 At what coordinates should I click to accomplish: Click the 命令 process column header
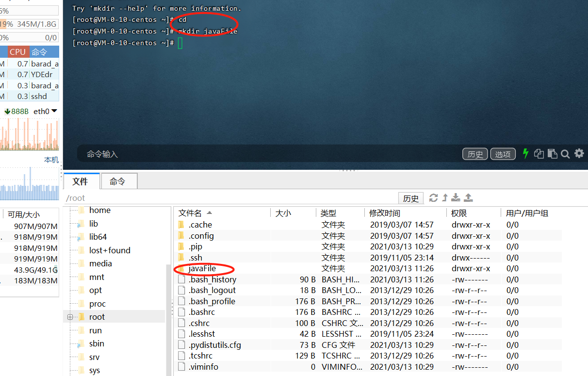(x=44, y=52)
